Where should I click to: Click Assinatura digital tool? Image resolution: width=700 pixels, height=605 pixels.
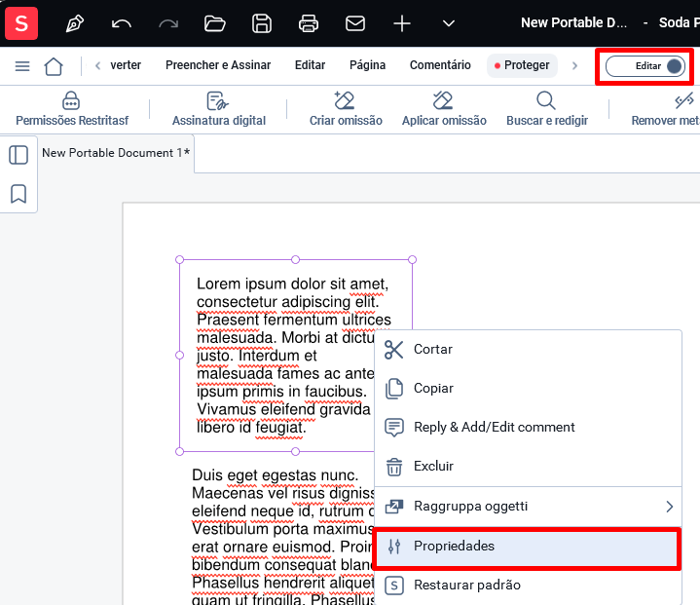219,108
